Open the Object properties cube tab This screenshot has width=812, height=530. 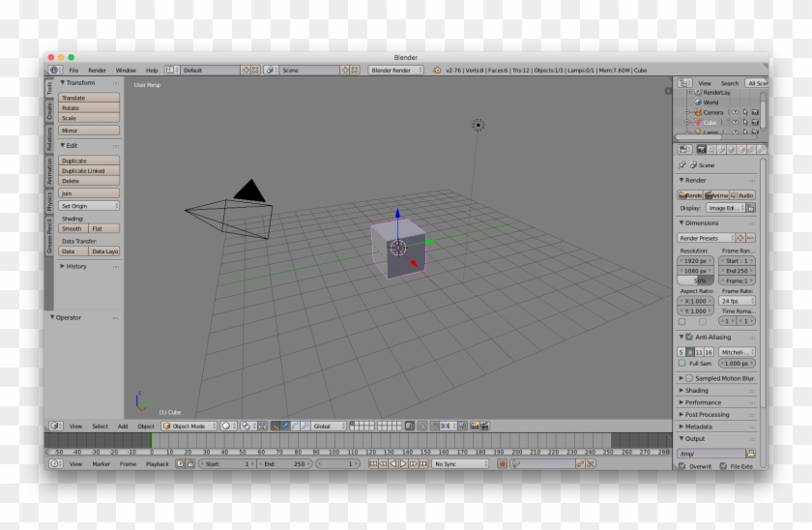tap(741, 149)
